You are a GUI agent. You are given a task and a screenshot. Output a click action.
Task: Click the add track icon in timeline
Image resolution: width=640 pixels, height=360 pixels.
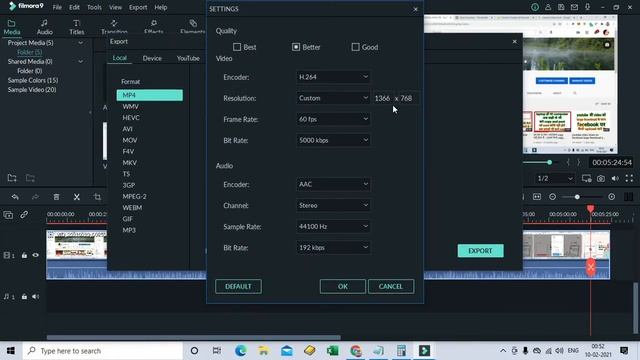[x=8, y=215]
